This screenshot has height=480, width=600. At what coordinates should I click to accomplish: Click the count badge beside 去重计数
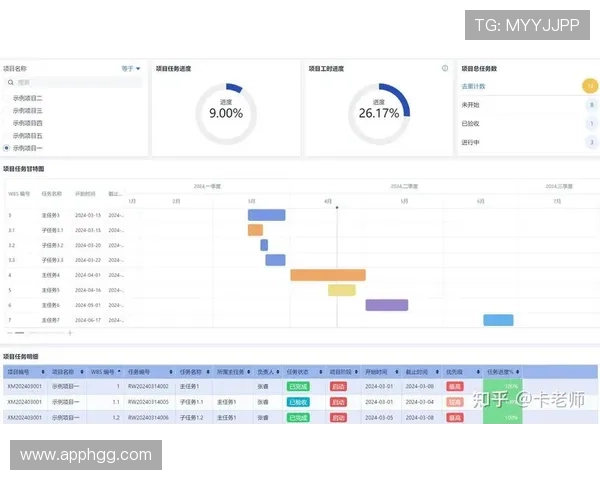(590, 86)
